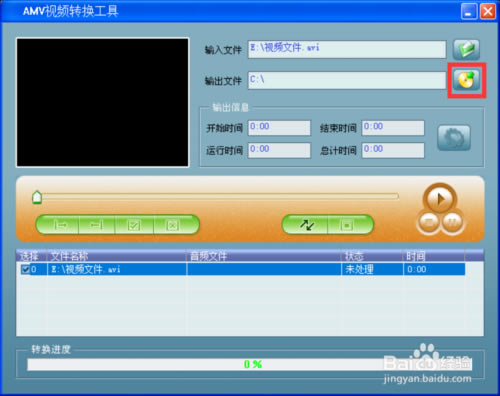This screenshot has width=500, height=396.
Task: Set the end point marker button
Action: point(97,225)
